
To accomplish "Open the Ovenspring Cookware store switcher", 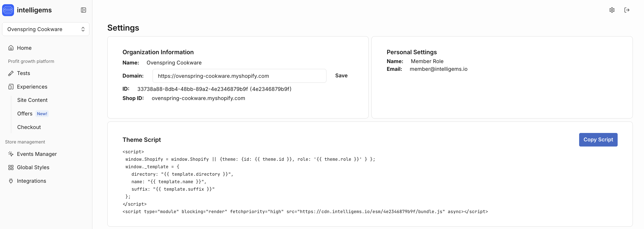I will coord(35,29).
